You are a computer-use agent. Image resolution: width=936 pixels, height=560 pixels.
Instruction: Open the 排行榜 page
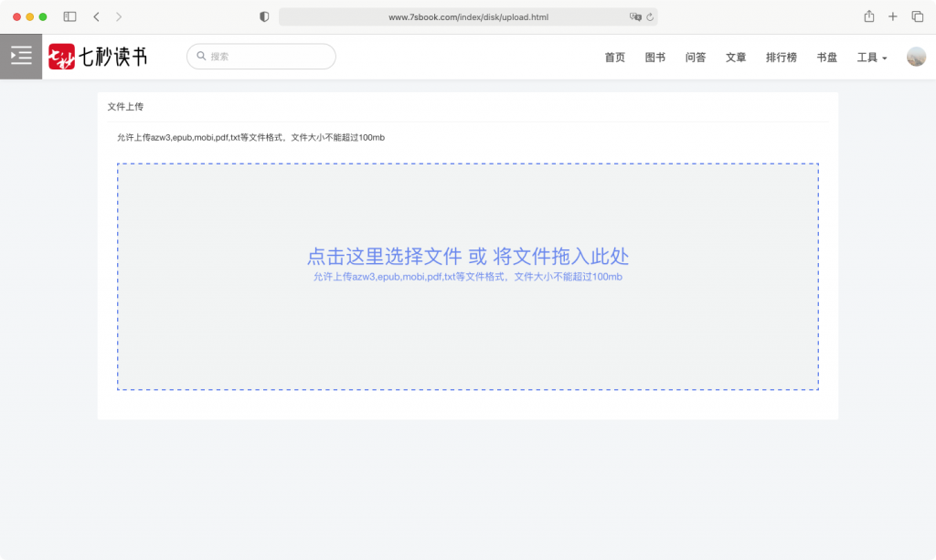(782, 58)
